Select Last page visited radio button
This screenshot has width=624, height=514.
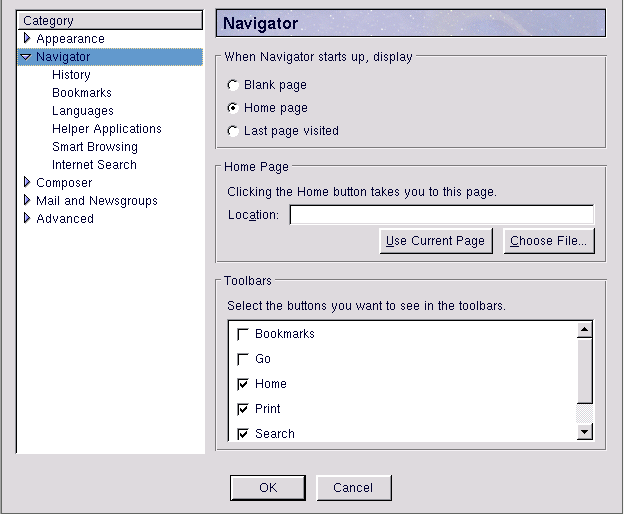[x=233, y=131]
